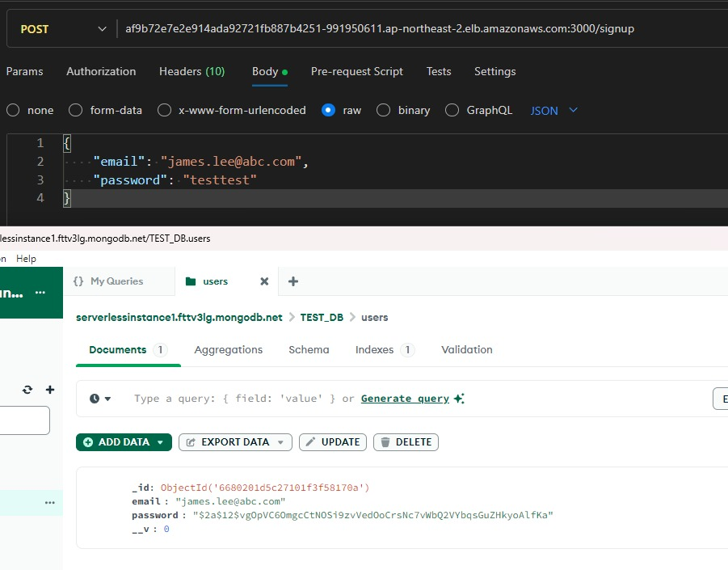Open the JSON format dropdown

pos(554,111)
